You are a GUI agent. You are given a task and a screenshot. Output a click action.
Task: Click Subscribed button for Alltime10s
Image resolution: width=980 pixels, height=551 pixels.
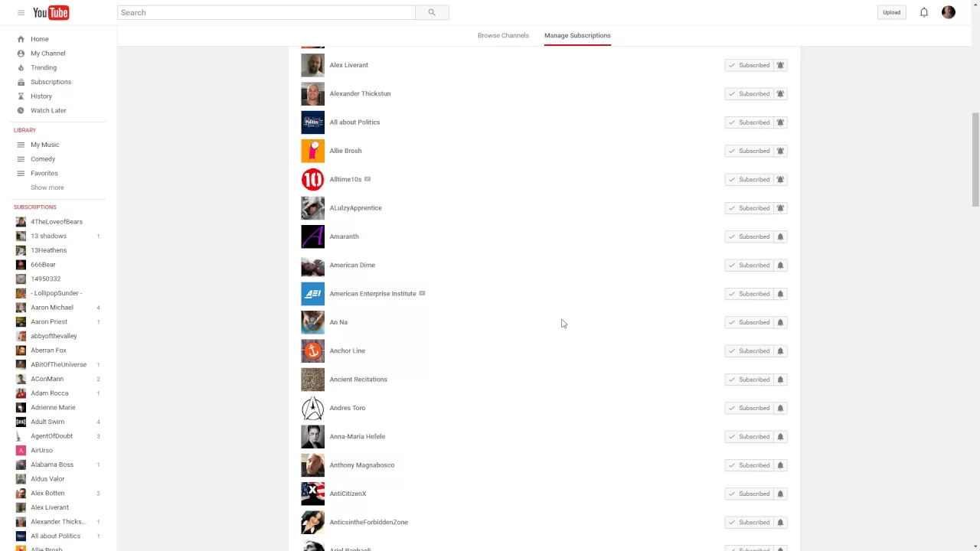[749, 179]
